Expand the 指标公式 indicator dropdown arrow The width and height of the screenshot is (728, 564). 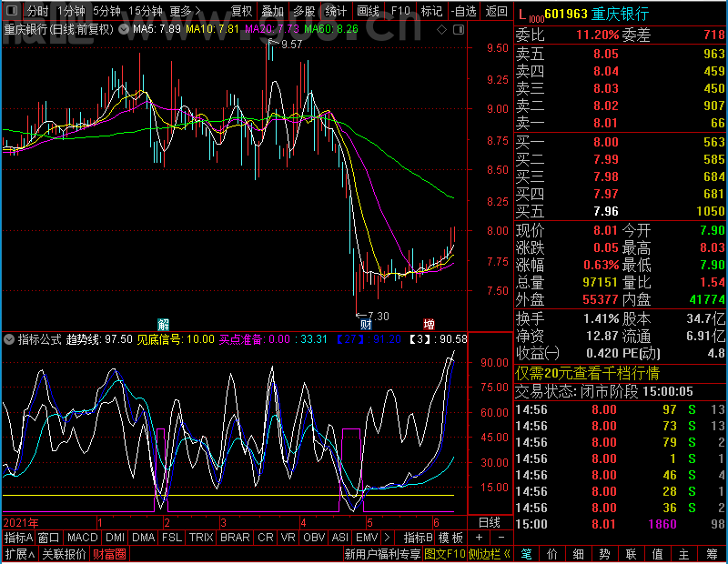click(x=9, y=339)
